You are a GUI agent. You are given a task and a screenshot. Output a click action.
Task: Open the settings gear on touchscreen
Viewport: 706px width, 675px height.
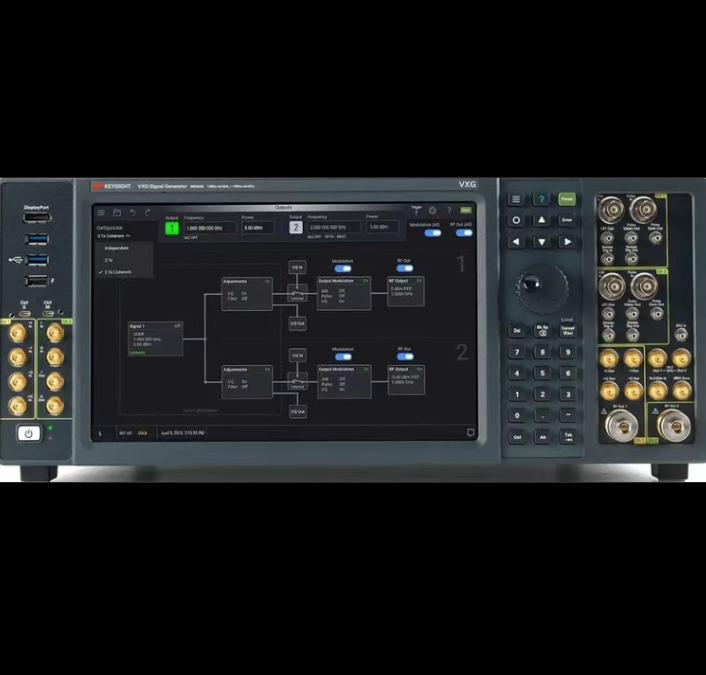coord(433,211)
